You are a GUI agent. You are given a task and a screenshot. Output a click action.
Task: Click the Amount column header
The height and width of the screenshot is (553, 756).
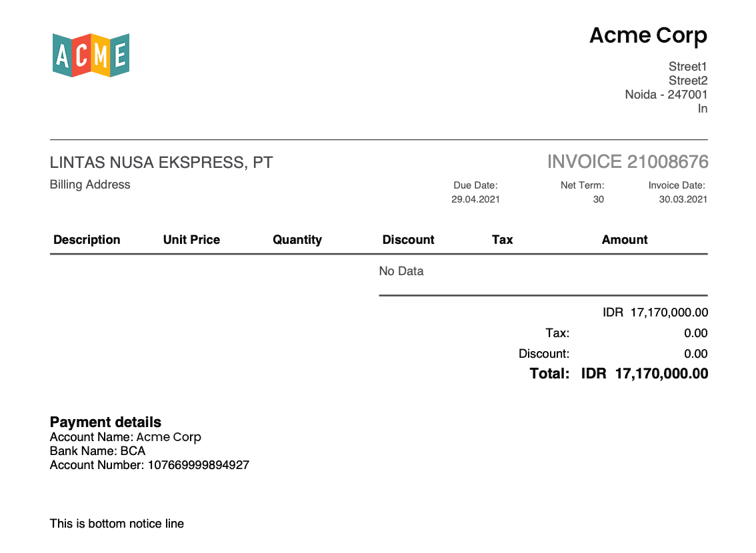[x=624, y=240]
